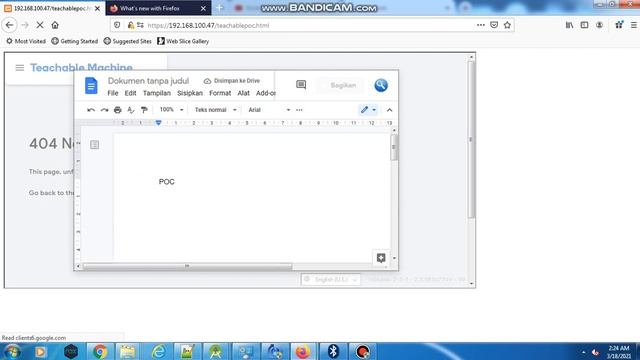Image resolution: width=640 pixels, height=360 pixels.
Task: Open tracking protection shield icon
Action: click(x=117, y=25)
